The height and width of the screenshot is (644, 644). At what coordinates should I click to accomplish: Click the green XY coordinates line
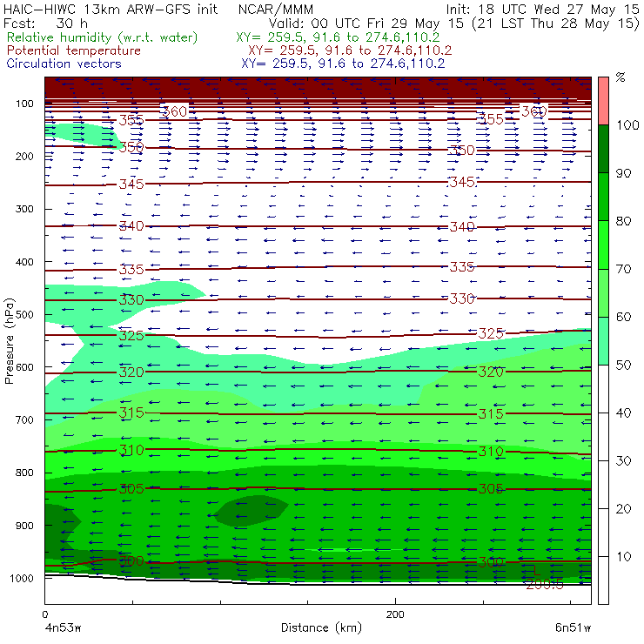338,37
